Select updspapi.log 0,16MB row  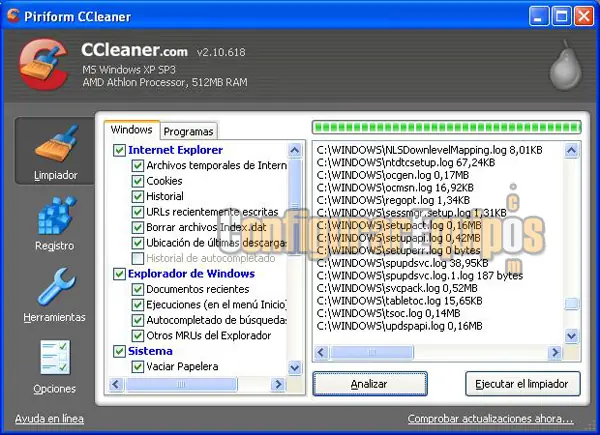(x=399, y=326)
